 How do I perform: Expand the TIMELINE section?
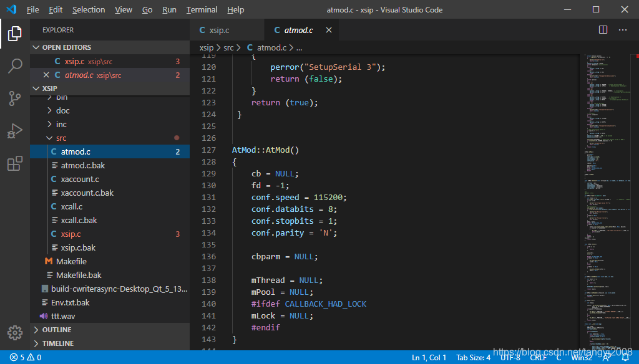[x=110, y=343]
